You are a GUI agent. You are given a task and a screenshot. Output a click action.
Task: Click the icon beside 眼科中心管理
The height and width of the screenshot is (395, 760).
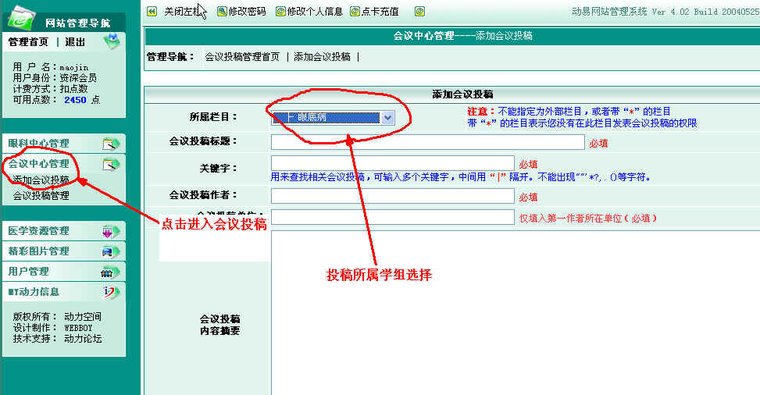click(x=111, y=144)
